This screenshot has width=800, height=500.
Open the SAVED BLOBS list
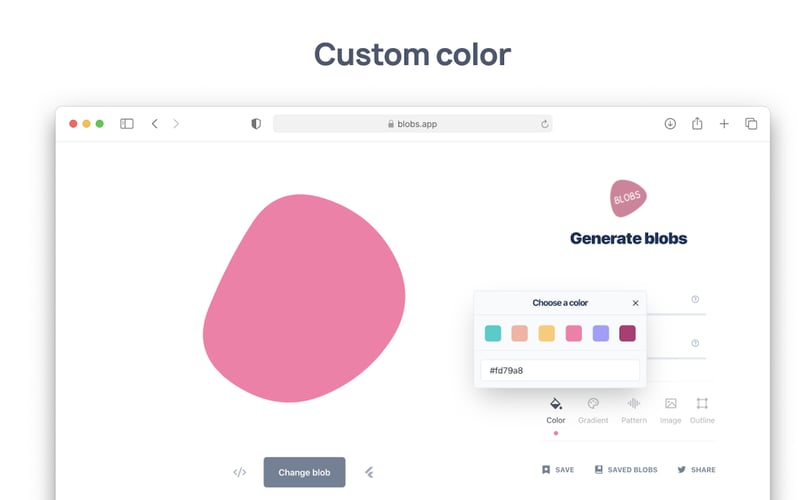pyautogui.click(x=626, y=469)
